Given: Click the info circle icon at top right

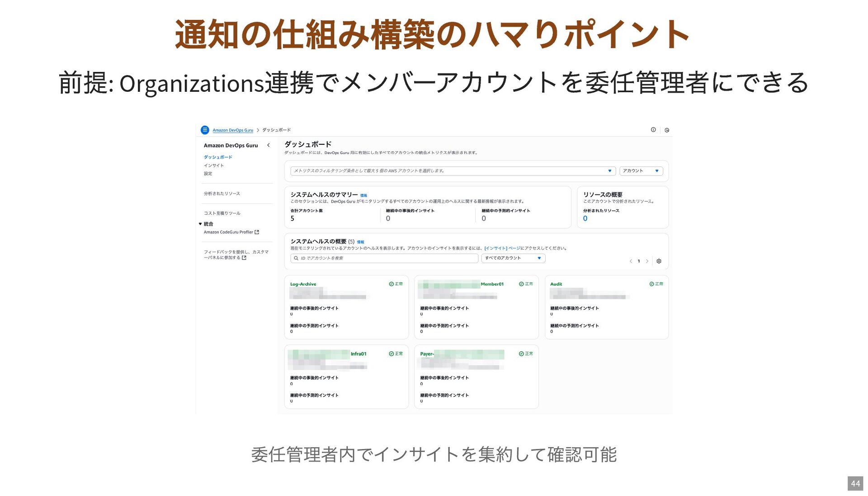Looking at the screenshot, I should [653, 130].
